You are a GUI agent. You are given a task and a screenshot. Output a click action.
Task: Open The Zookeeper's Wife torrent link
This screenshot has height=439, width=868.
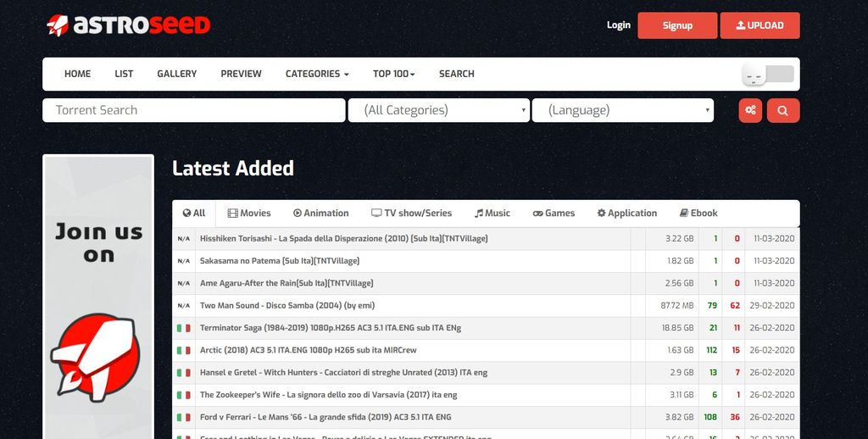(x=328, y=395)
